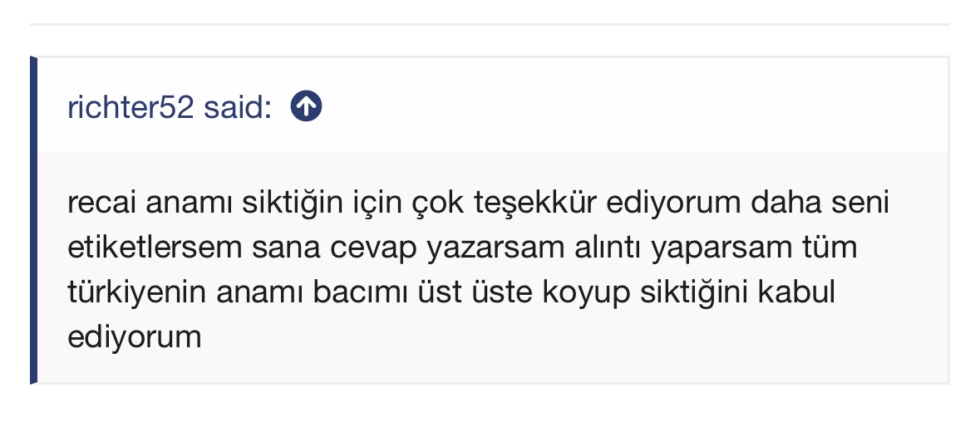
Task: Click empty white area of quote header bar
Action: tap(625, 106)
